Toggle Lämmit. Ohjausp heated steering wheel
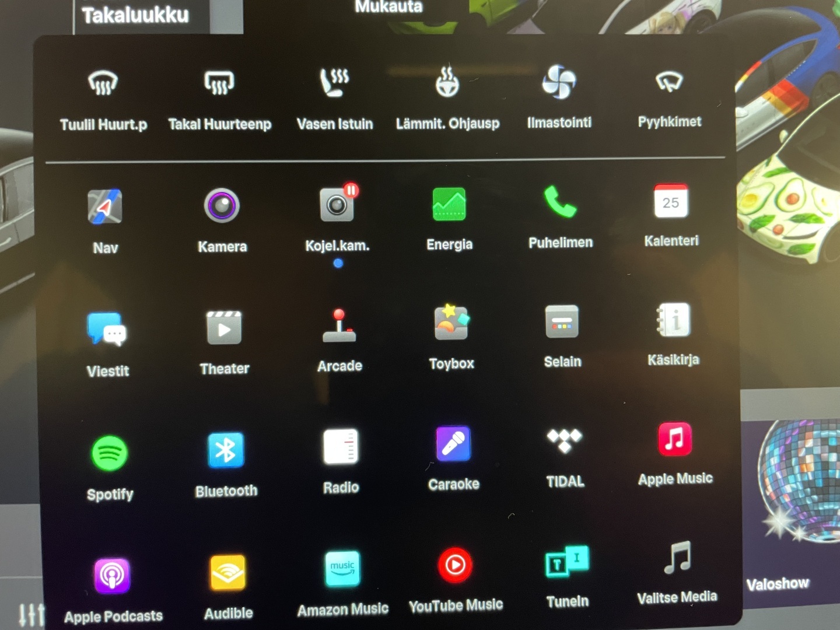840x630 pixels. pos(447,82)
